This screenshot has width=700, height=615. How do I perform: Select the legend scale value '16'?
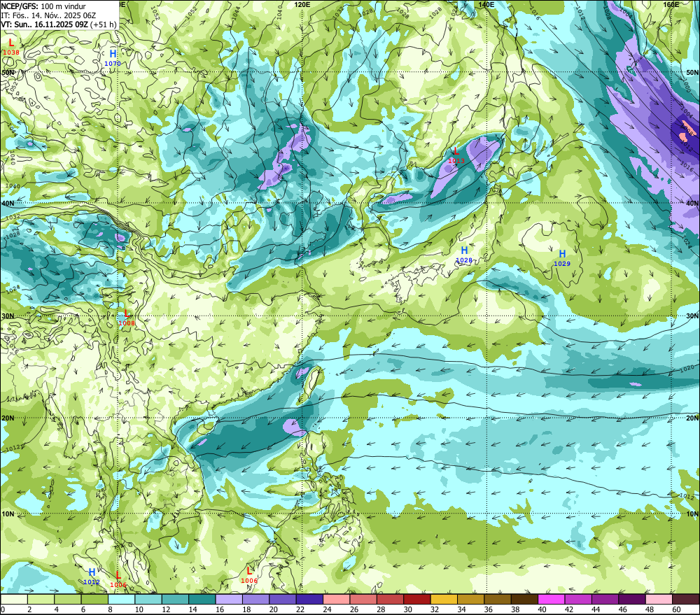[x=220, y=609]
